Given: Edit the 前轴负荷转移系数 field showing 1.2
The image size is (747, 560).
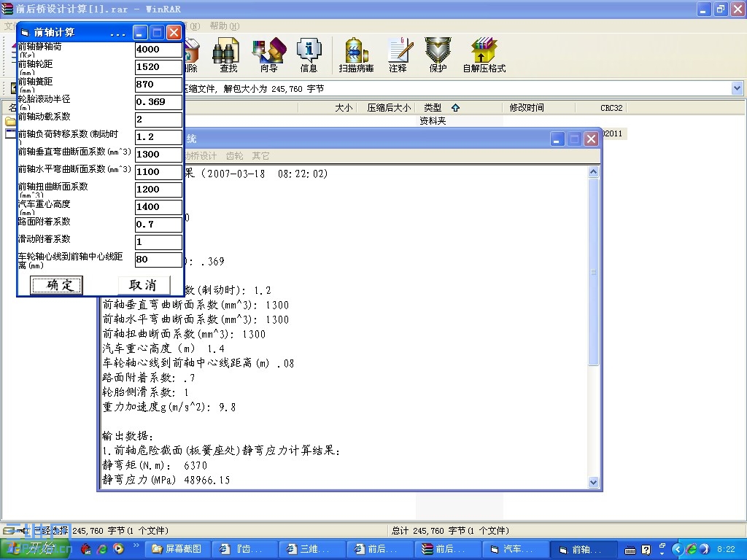Looking at the screenshot, I should [x=158, y=136].
